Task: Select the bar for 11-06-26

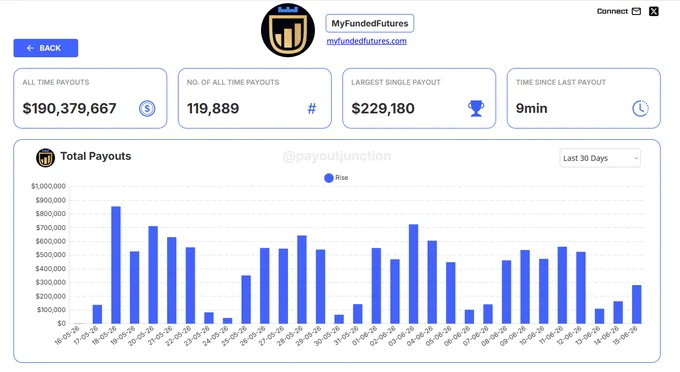Action: pyautogui.click(x=562, y=285)
